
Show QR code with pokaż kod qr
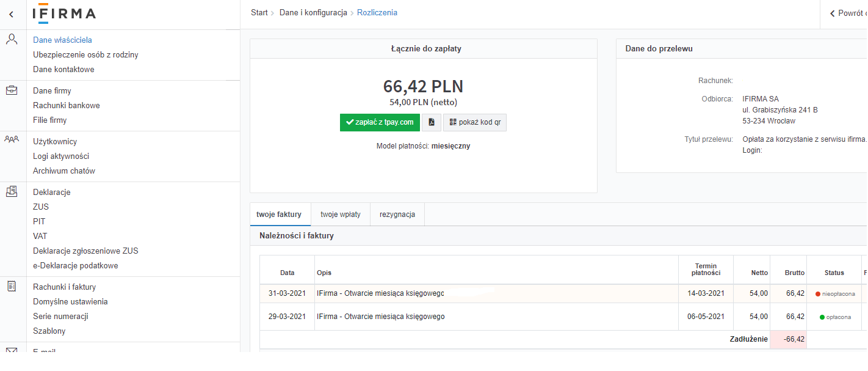(x=475, y=122)
